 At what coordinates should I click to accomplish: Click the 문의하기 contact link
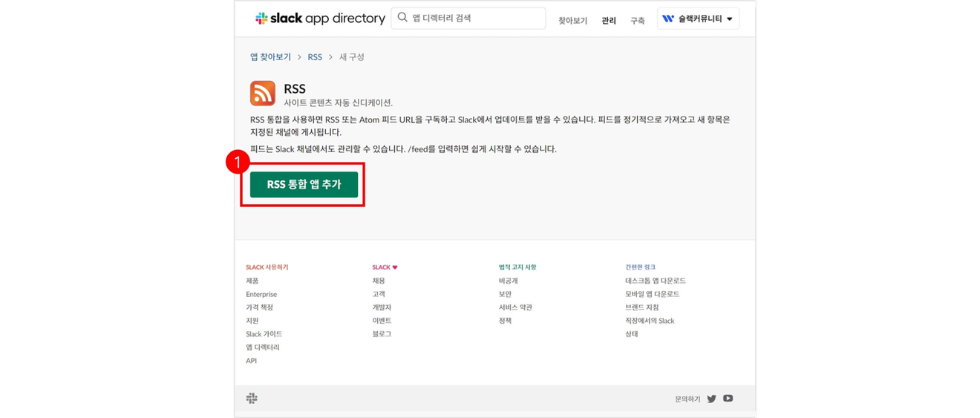coord(687,399)
